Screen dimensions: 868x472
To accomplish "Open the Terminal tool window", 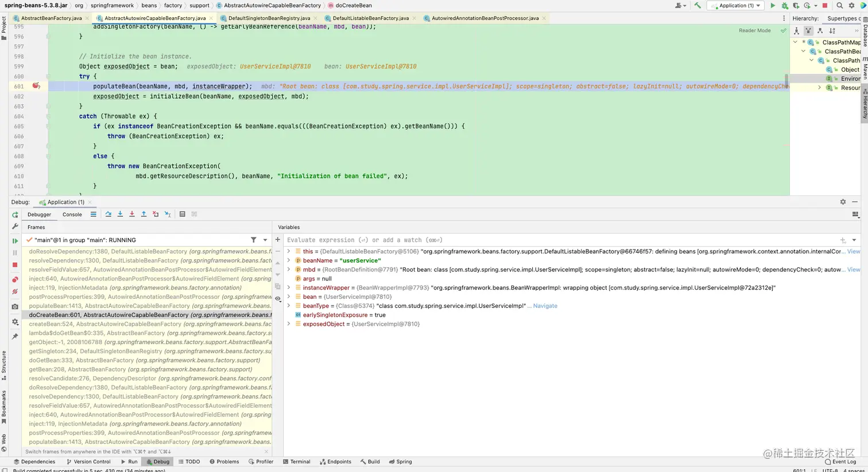I will pyautogui.click(x=296, y=462).
